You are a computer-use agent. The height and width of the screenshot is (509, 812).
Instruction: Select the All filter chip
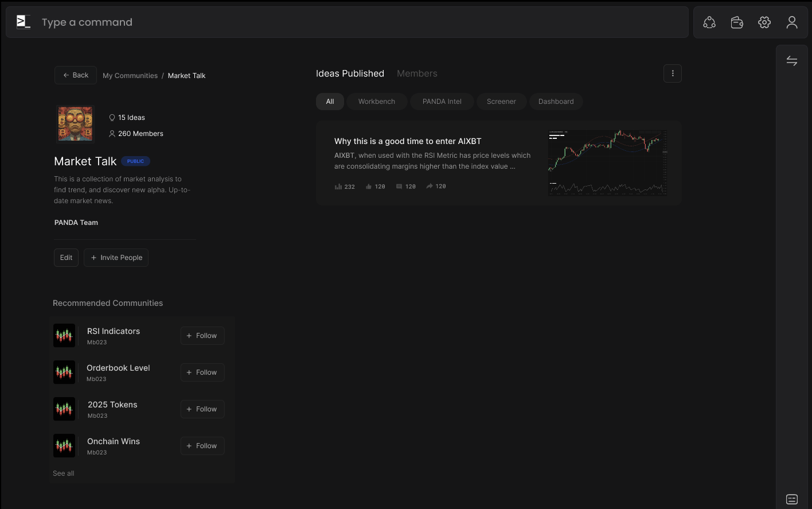tap(330, 102)
